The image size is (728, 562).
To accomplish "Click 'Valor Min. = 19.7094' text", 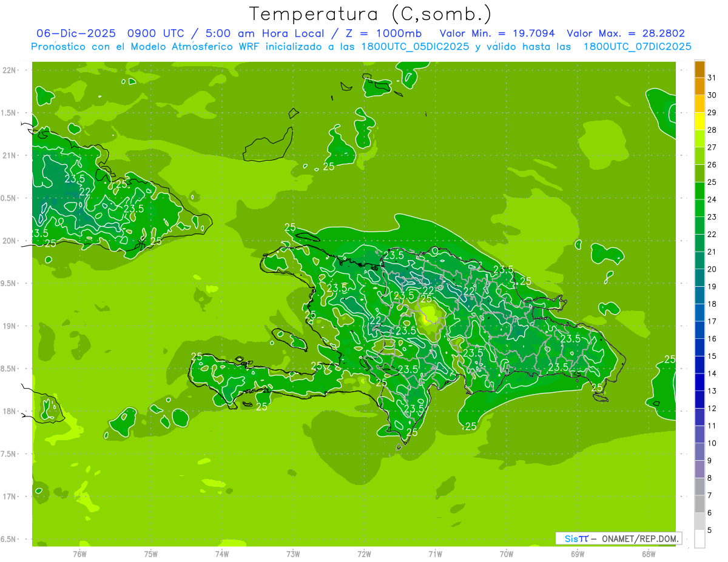I will 497,33.
